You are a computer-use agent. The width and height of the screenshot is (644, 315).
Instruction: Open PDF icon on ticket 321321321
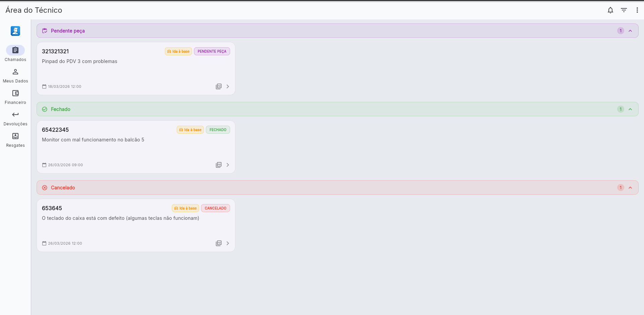click(219, 86)
